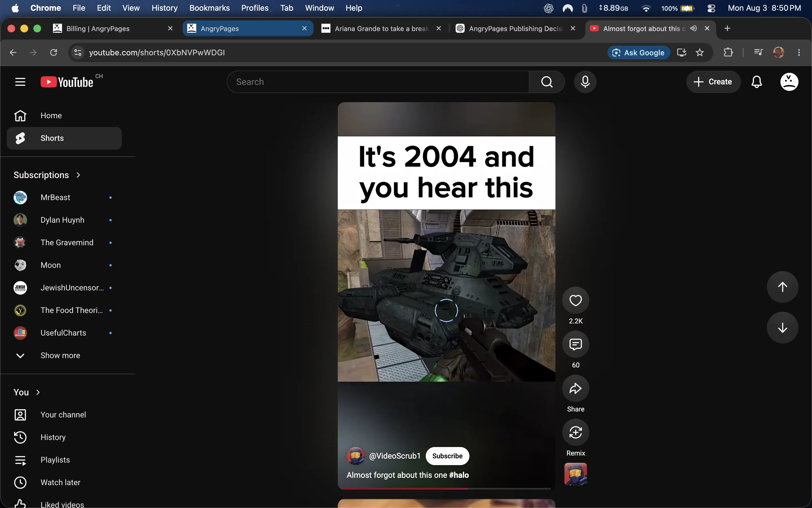Open a new Chrome tab

click(727, 28)
